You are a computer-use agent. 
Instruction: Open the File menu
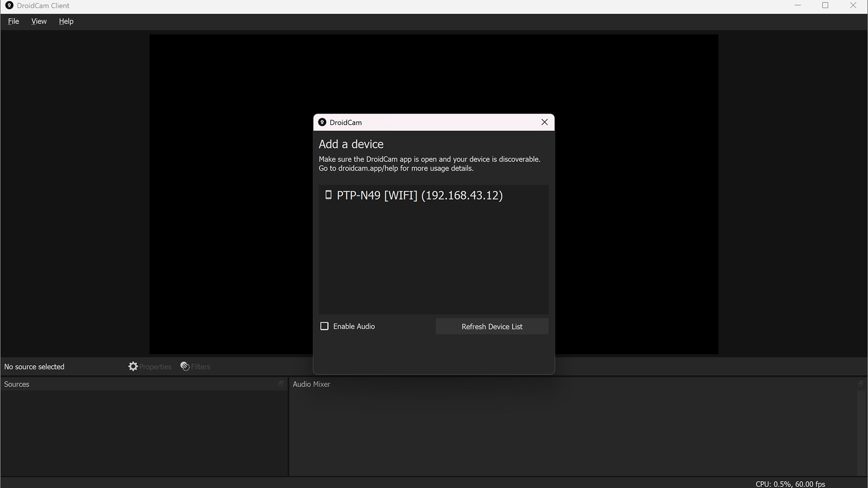[x=14, y=21]
